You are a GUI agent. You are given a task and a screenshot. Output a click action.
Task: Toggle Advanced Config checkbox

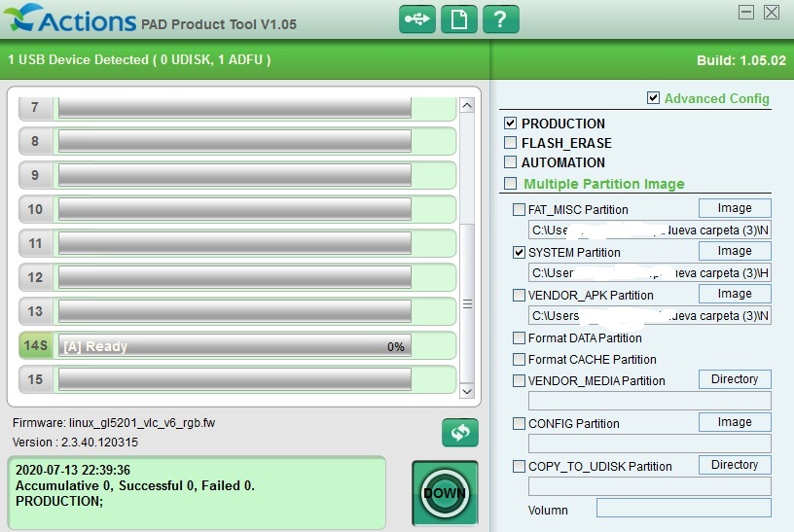[x=653, y=97]
